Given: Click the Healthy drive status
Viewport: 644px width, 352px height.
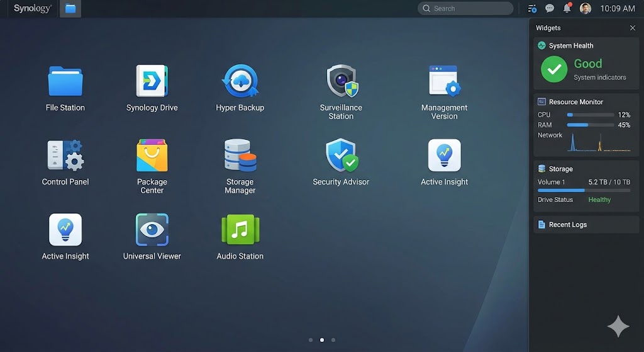Looking at the screenshot, I should [x=599, y=200].
